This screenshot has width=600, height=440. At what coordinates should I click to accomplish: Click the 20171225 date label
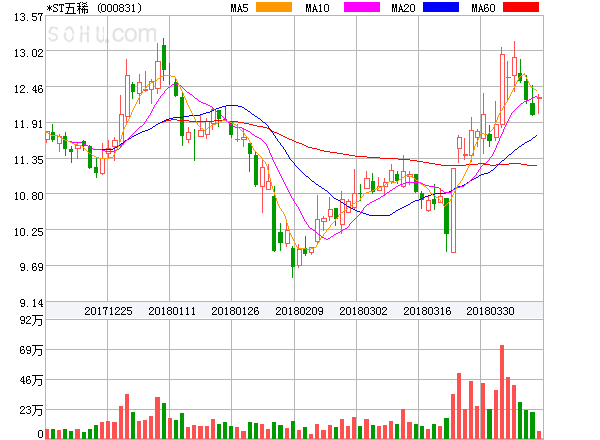[108, 311]
